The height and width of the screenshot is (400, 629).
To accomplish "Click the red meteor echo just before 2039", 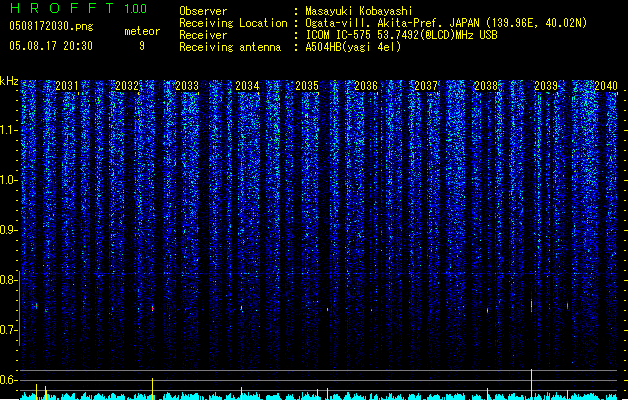I will (x=532, y=307).
